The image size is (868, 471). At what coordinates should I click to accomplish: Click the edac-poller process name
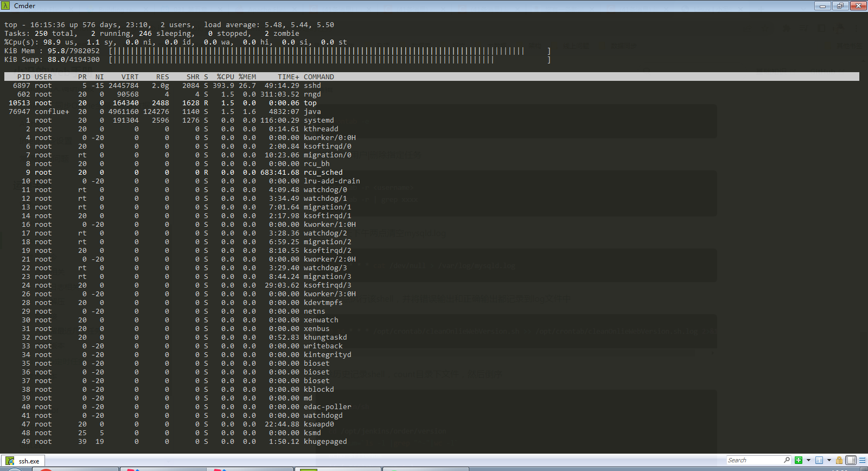[x=328, y=407]
